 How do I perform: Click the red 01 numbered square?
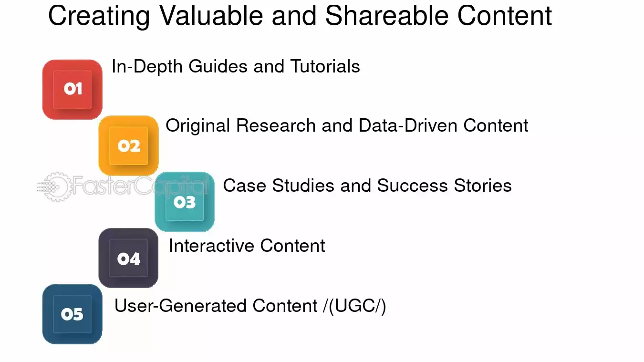73,89
